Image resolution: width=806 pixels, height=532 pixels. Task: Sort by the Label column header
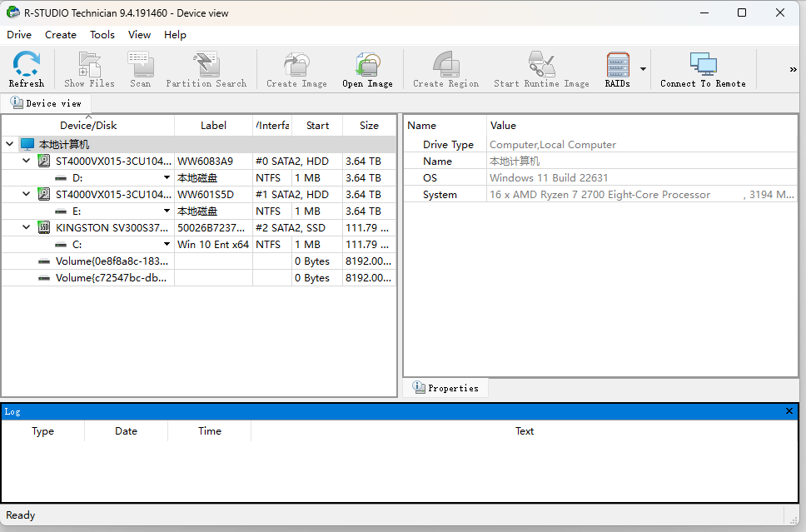[x=213, y=126]
